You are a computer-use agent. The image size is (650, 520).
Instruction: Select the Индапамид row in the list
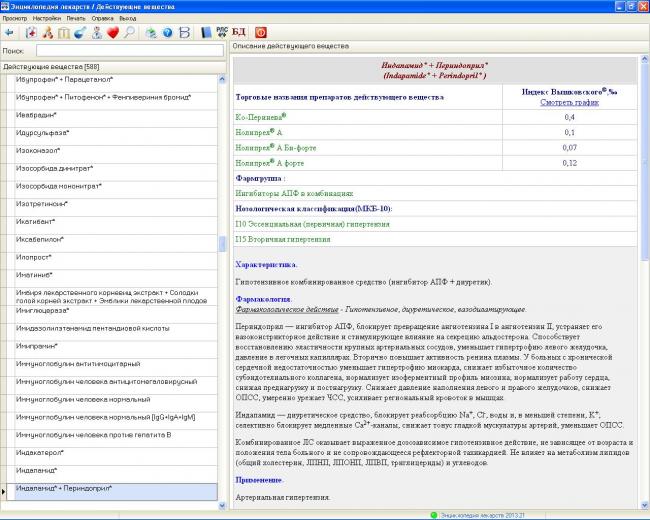[x=116, y=475]
